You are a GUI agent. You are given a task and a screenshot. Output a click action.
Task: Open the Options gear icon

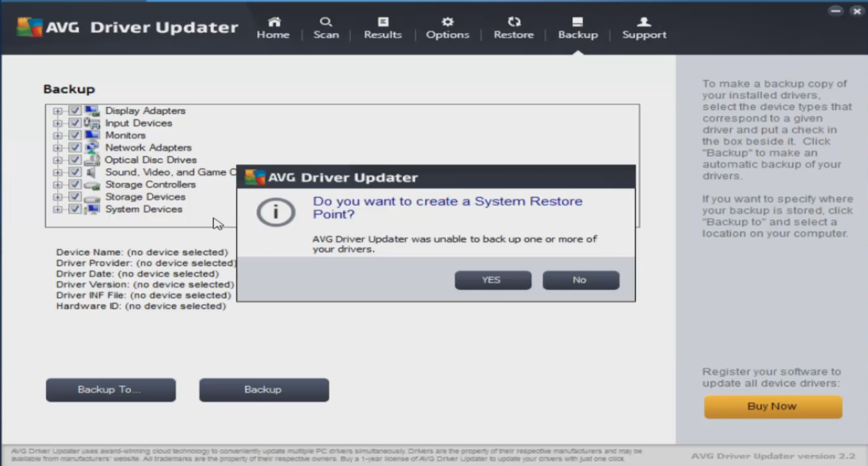coord(448,23)
